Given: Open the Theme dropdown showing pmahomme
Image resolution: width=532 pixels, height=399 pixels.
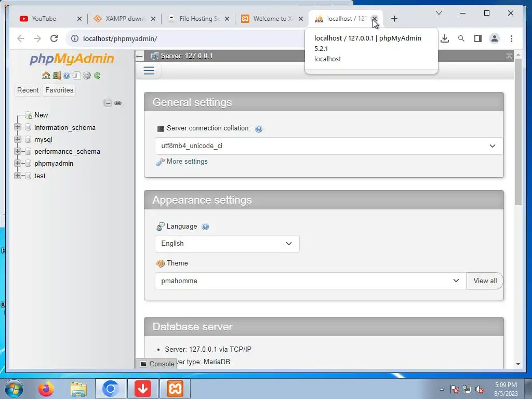Looking at the screenshot, I should coord(311,281).
